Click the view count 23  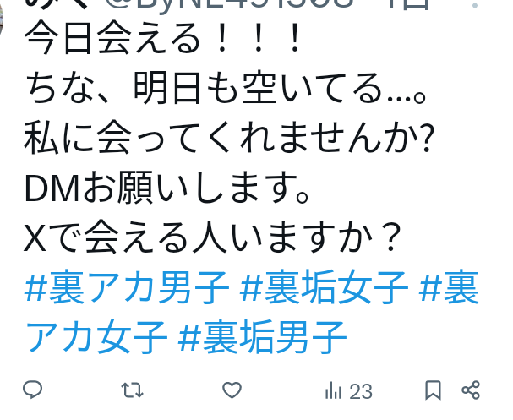361,391
